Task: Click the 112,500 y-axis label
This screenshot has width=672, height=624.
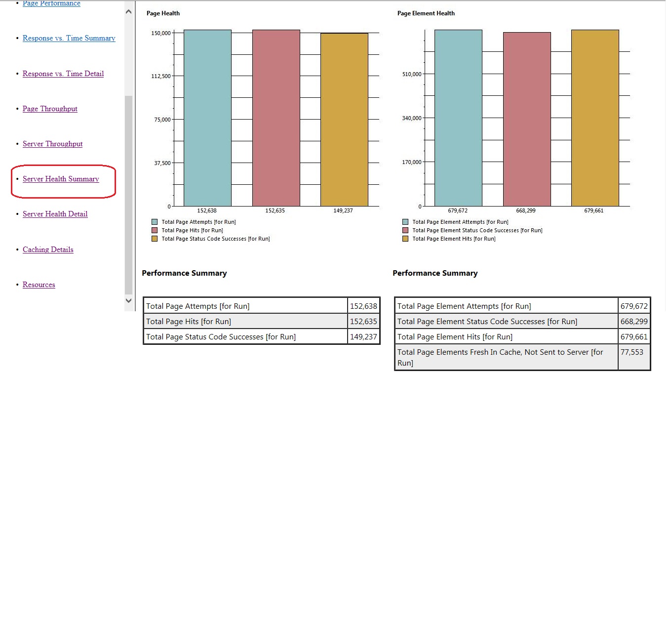Action: point(161,76)
